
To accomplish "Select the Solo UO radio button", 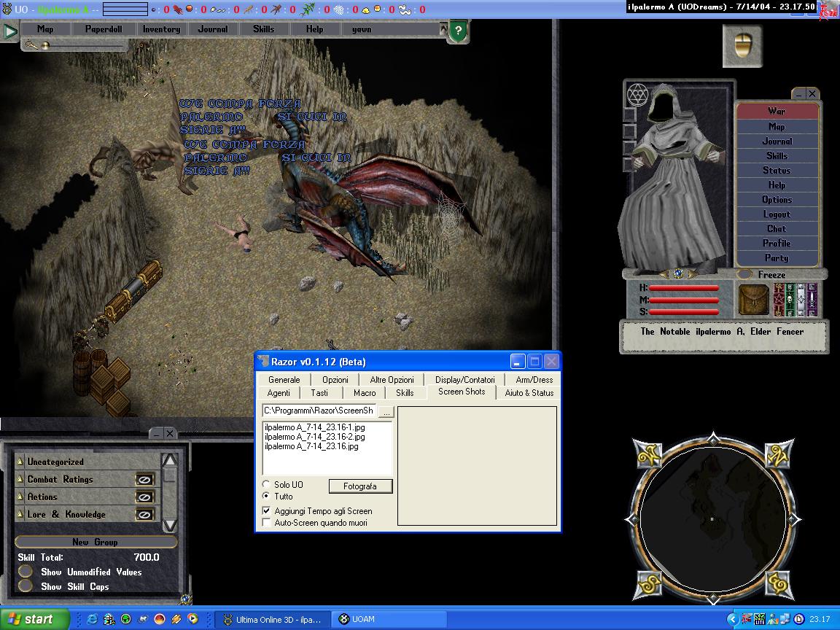I will click(266, 484).
